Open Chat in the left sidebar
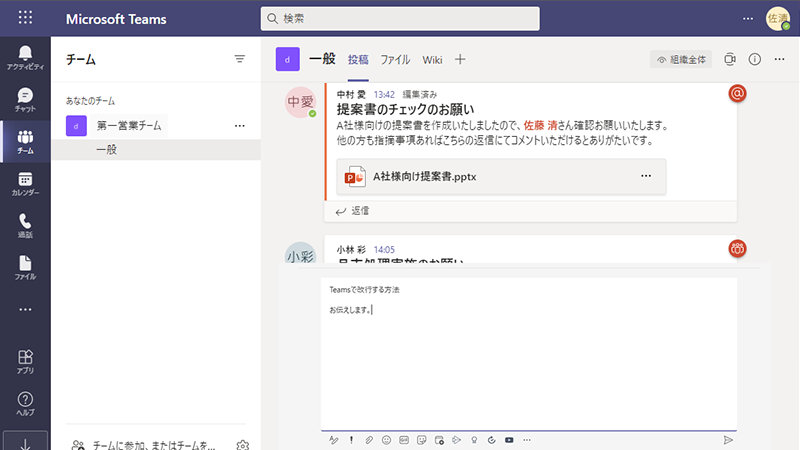 click(25, 99)
